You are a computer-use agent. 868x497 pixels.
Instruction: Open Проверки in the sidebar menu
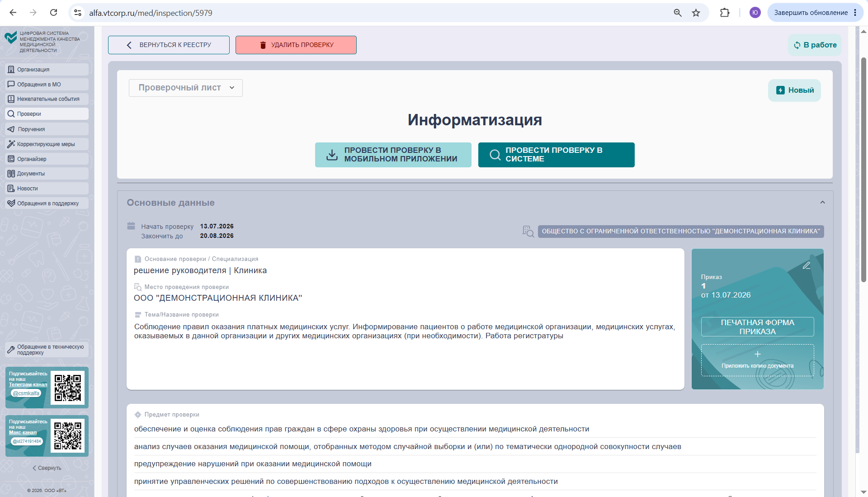(x=47, y=114)
